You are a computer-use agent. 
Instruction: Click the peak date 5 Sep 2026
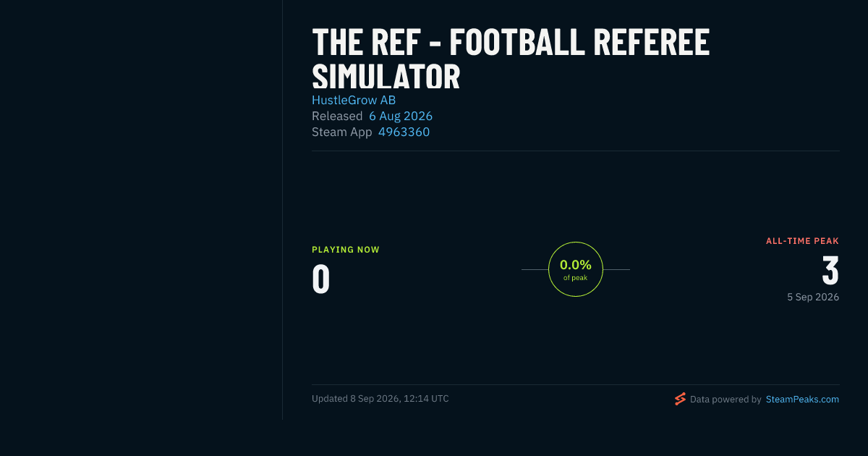click(x=813, y=297)
